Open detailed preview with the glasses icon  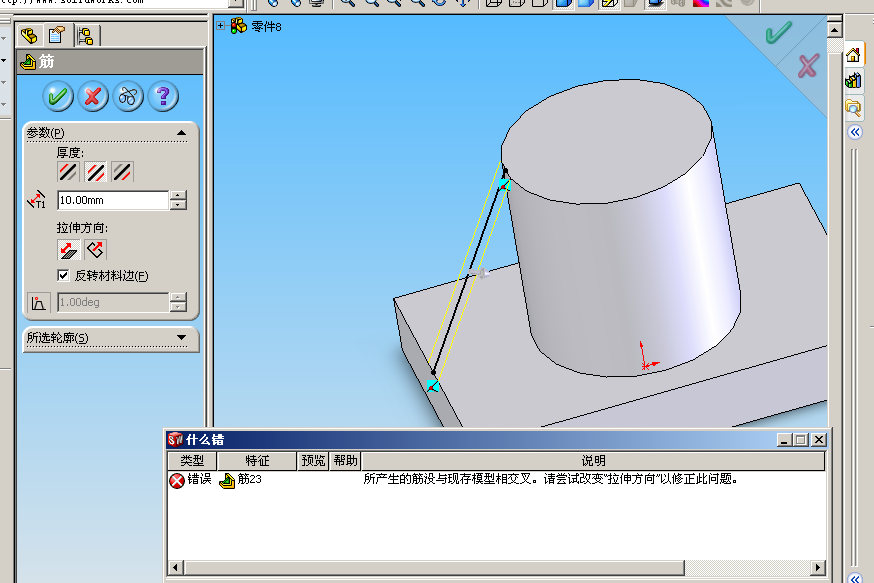[x=128, y=96]
